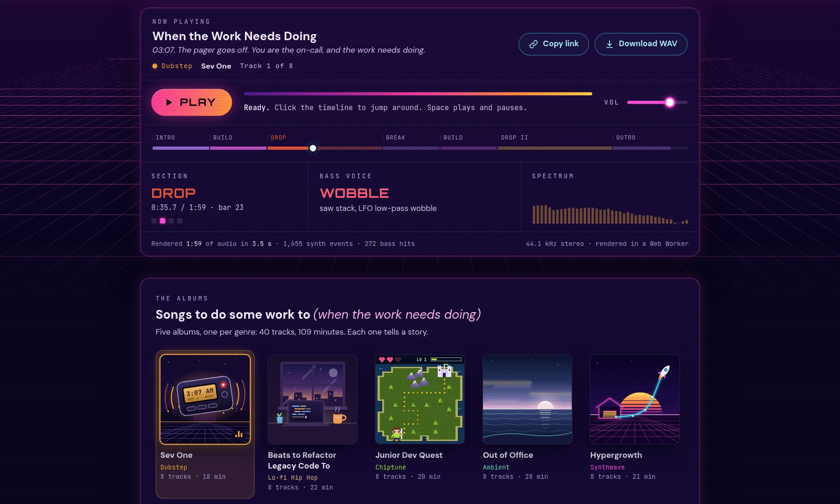The width and height of the screenshot is (840, 504).
Task: Select the Hypergrowth album cover
Action: pos(635,399)
